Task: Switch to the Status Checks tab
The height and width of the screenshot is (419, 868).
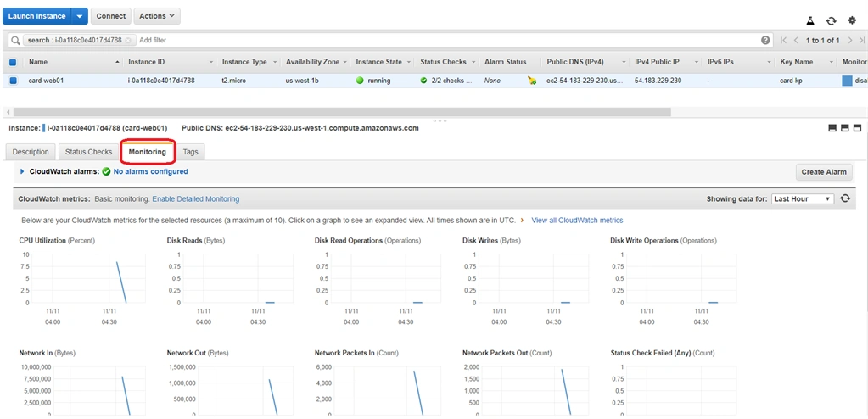Action: [88, 152]
